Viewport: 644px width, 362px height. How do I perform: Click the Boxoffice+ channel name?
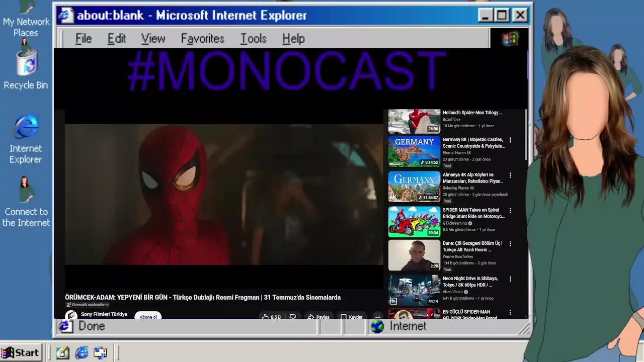tap(452, 120)
